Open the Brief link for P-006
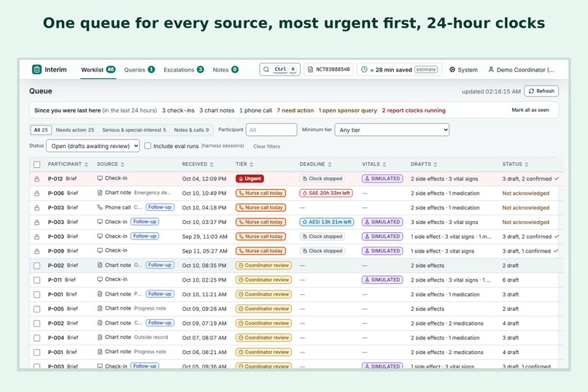This screenshot has width=588, height=392. tap(72, 193)
